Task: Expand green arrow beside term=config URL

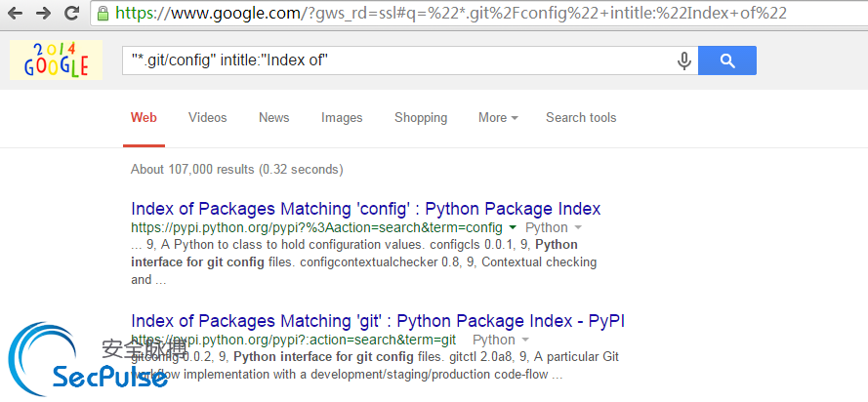Action: [x=512, y=227]
